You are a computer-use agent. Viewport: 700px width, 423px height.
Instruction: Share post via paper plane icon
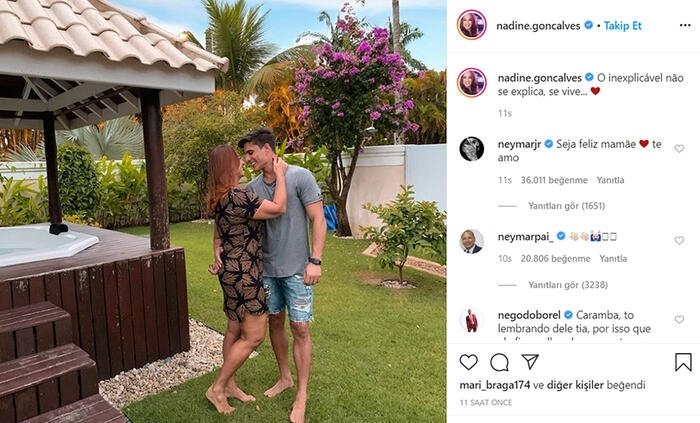click(530, 361)
